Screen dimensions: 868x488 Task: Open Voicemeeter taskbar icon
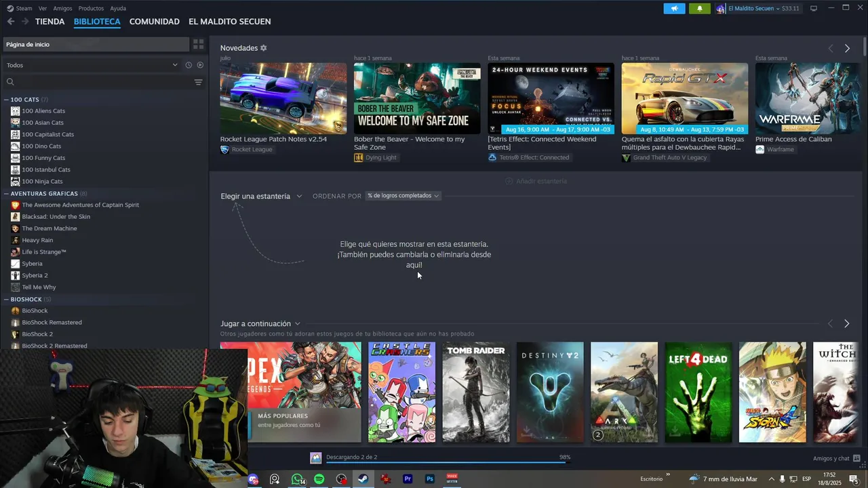coord(452,479)
